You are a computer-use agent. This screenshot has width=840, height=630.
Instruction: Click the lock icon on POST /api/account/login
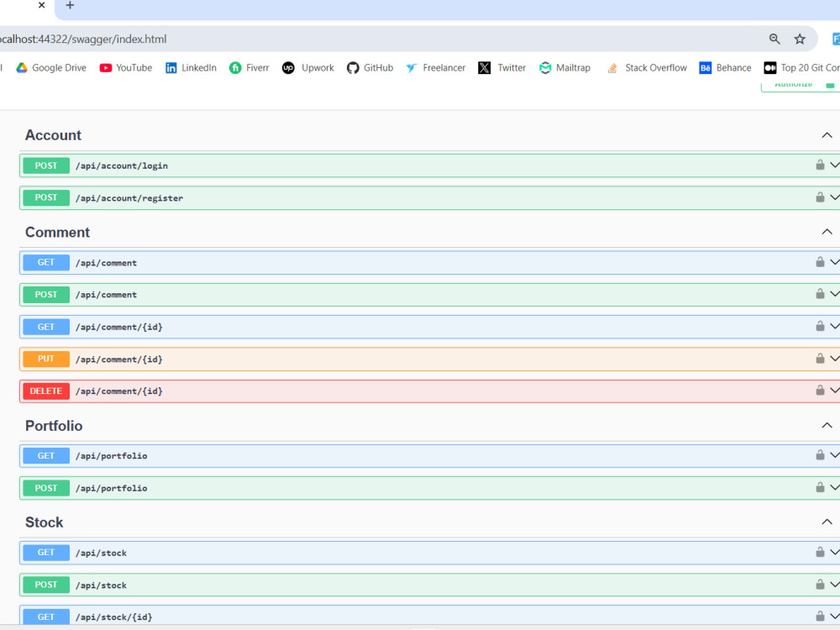pos(820,165)
